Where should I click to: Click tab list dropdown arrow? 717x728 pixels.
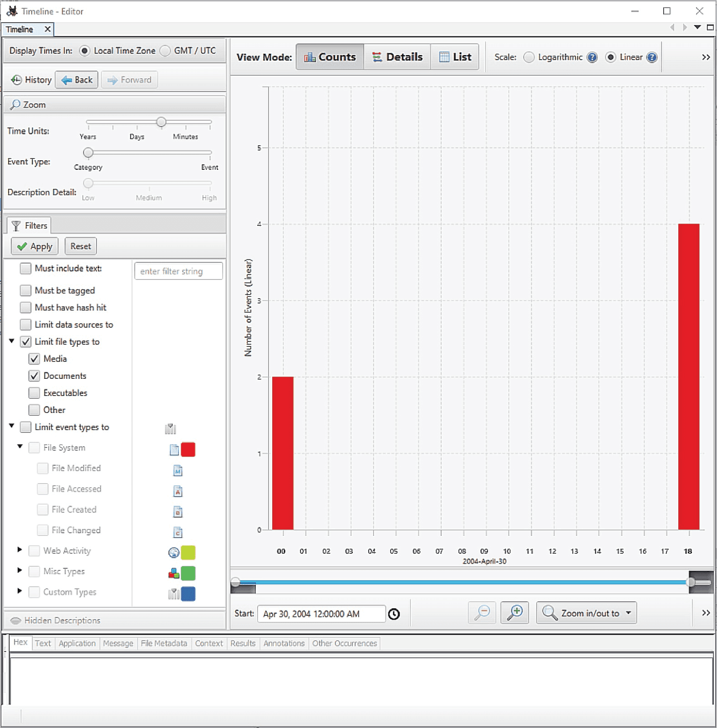697,27
